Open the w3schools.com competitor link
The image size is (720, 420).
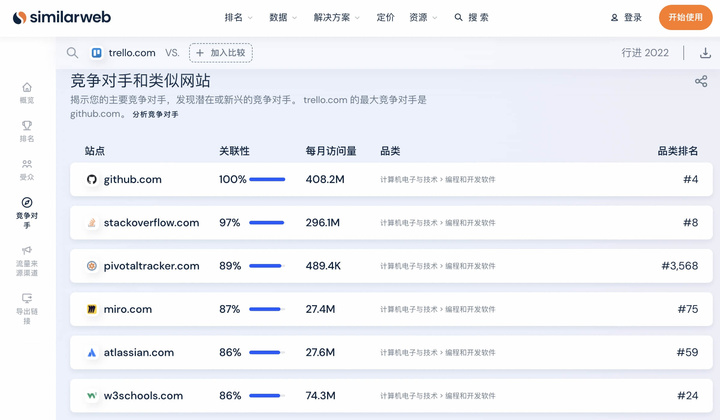tap(143, 396)
